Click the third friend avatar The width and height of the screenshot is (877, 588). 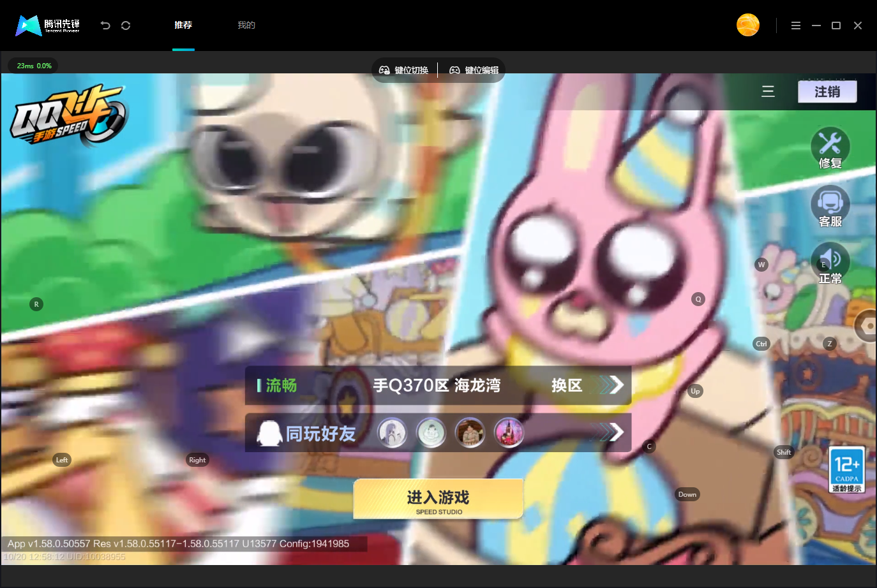pyautogui.click(x=470, y=433)
